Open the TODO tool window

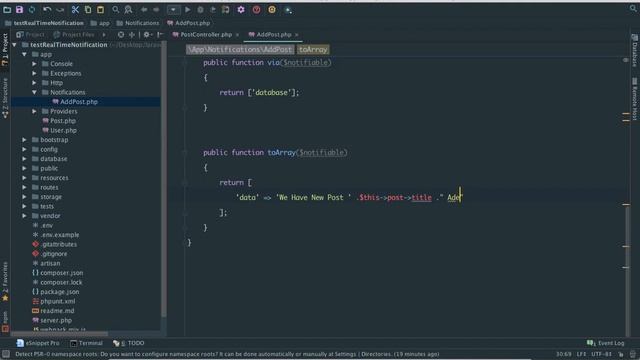(129, 343)
